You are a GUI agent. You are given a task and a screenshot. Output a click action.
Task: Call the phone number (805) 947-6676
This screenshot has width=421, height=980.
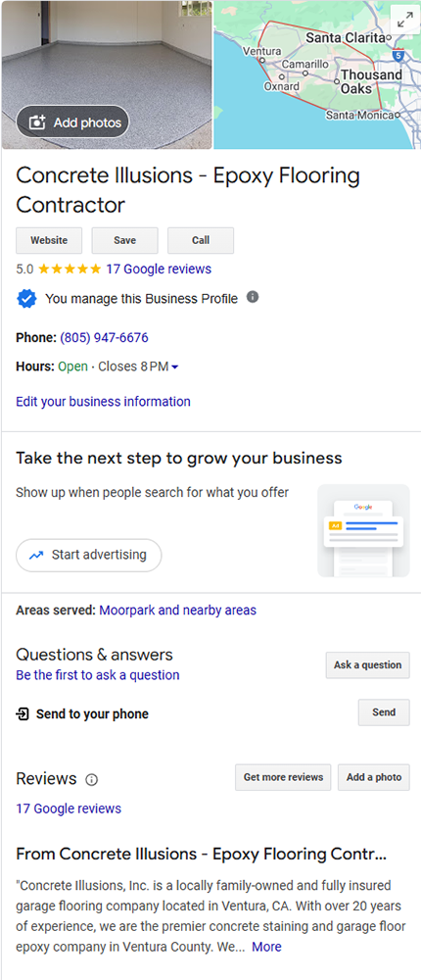(105, 338)
